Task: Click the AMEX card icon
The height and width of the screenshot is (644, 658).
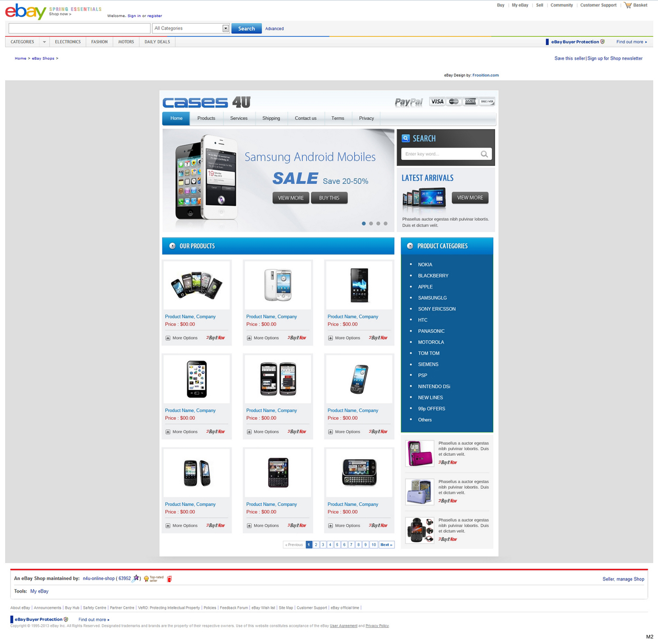Action: pos(470,101)
